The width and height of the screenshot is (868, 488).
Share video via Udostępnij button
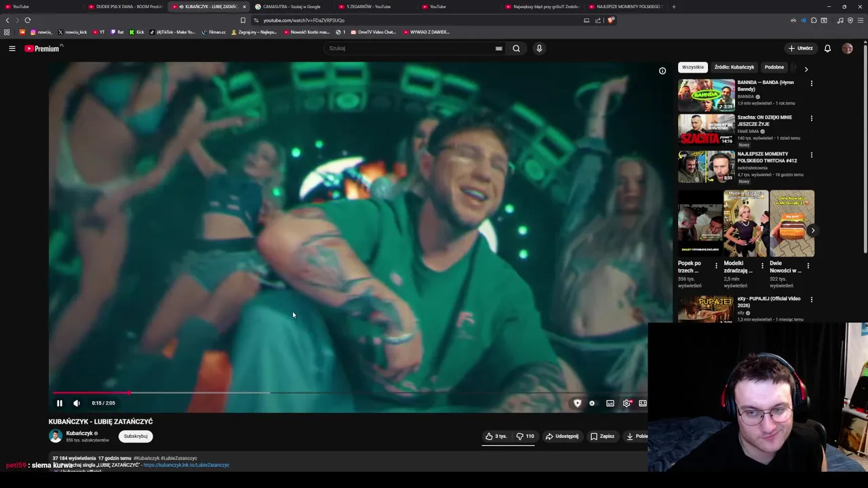point(562,436)
